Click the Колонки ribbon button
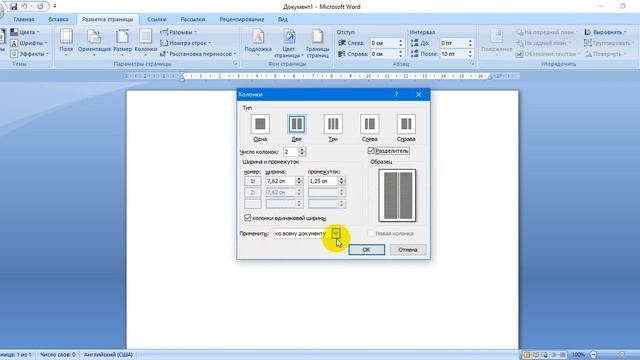Image resolution: width=640 pixels, height=360 pixels. tap(146, 42)
